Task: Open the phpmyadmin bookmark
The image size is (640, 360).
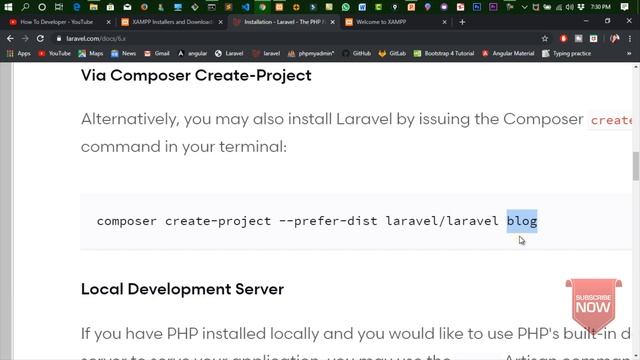Action: click(311, 53)
